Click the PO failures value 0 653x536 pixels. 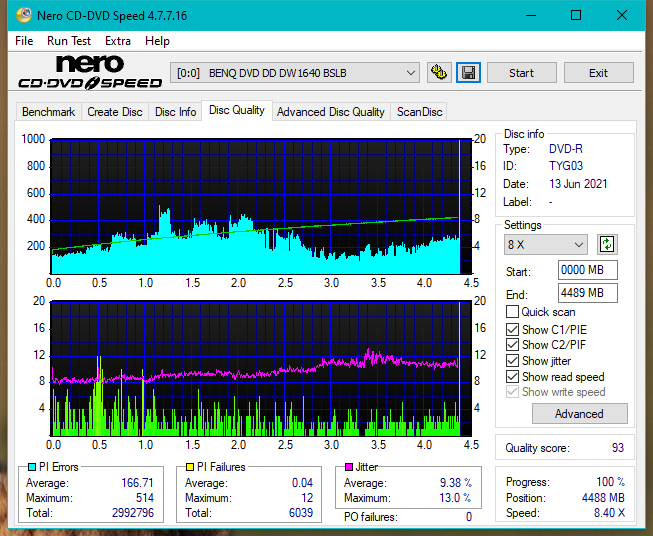point(469,517)
